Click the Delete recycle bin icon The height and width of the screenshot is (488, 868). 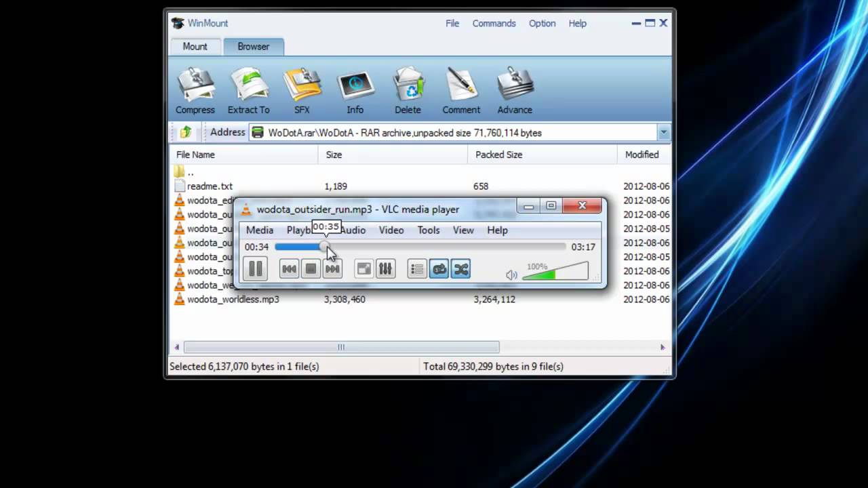(x=409, y=85)
